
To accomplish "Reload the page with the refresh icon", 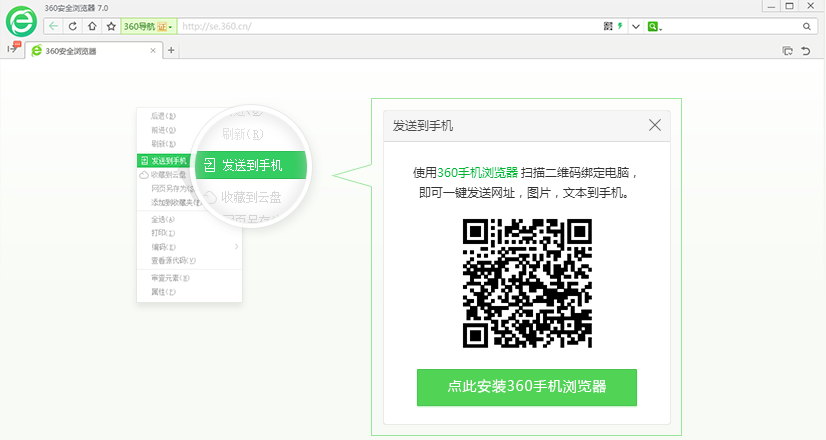I will click(x=73, y=26).
